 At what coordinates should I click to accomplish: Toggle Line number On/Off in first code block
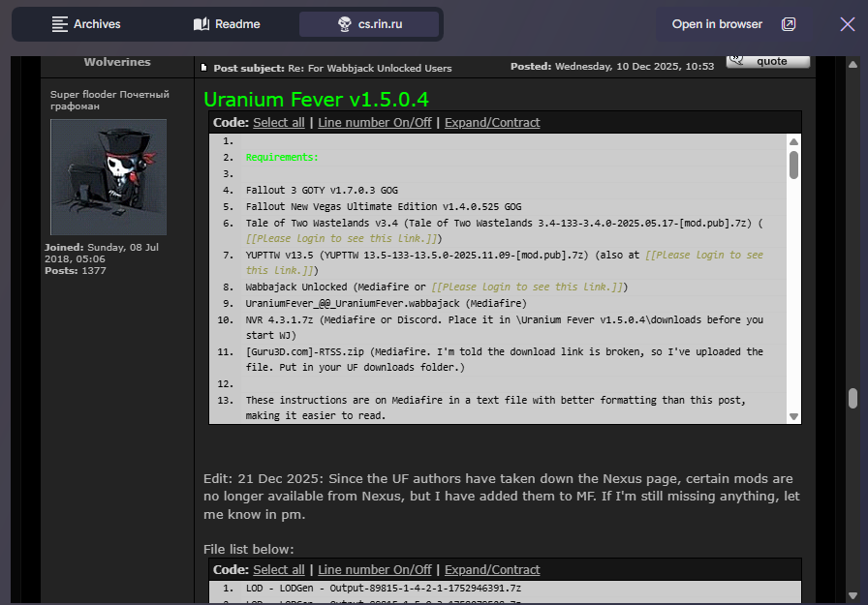click(x=374, y=123)
